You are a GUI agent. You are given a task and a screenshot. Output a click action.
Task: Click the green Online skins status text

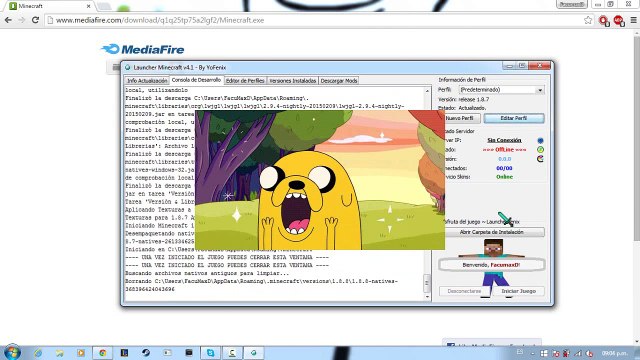click(x=504, y=177)
